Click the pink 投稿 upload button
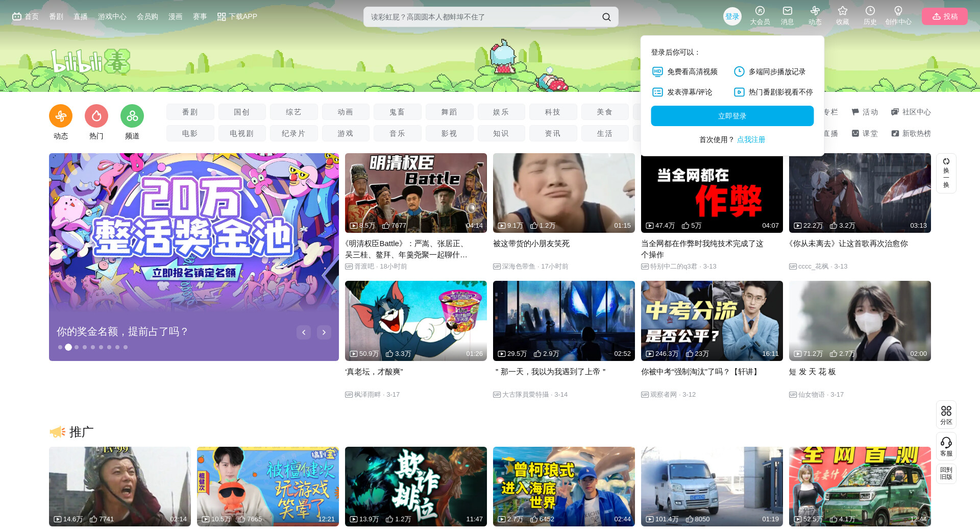The width and height of the screenshot is (980, 531). [945, 16]
